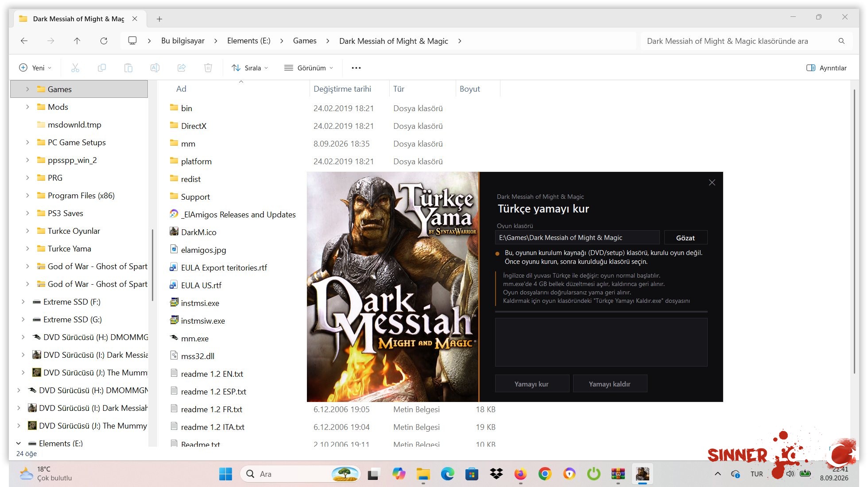Screen dimensions: 868x487
Task: Close the Dark Messiah Explorer tab
Action: coord(135,19)
